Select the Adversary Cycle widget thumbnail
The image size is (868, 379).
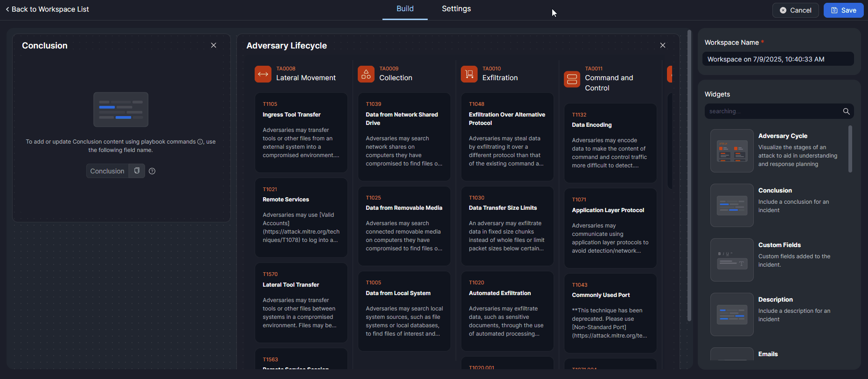731,151
